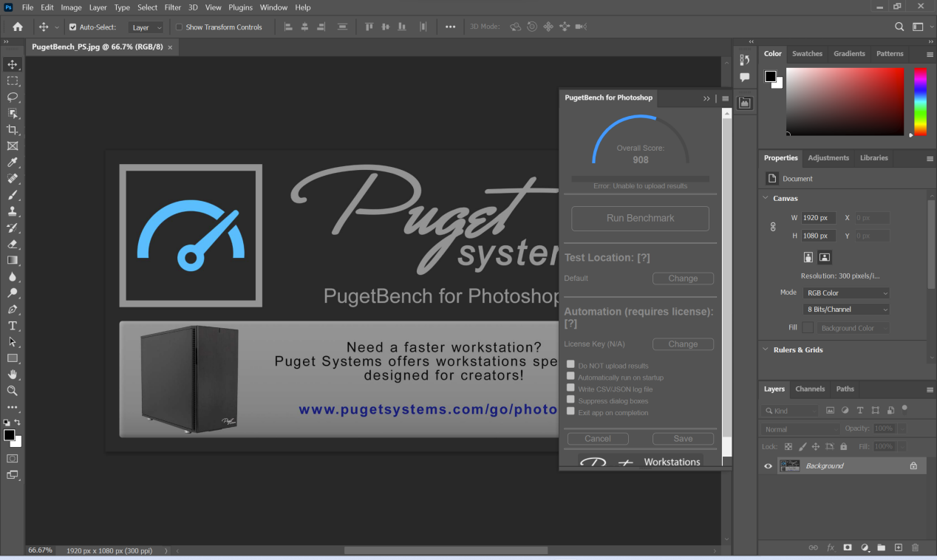Toggle Quick Mask mode icon
Viewport: 937px width, 560px height.
coord(13,458)
